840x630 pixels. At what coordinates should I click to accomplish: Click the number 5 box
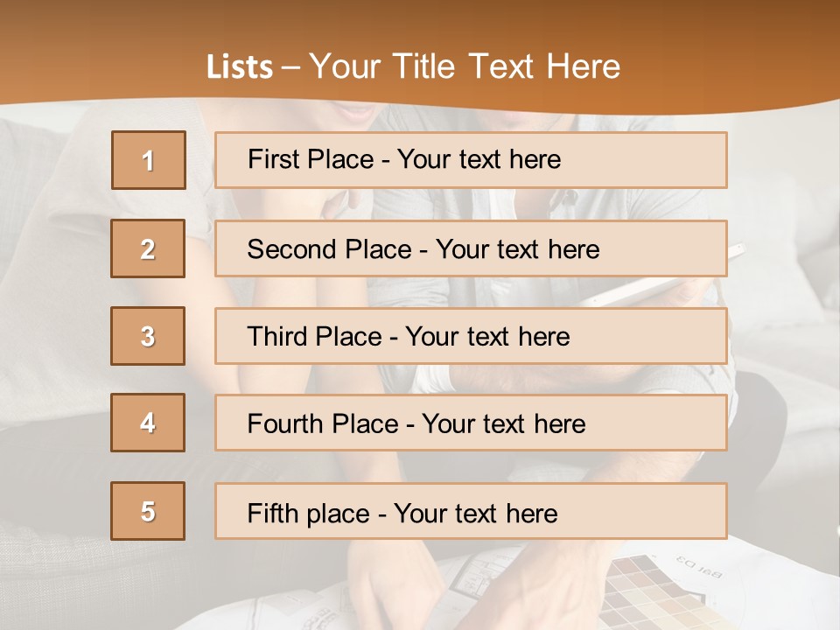click(x=148, y=511)
